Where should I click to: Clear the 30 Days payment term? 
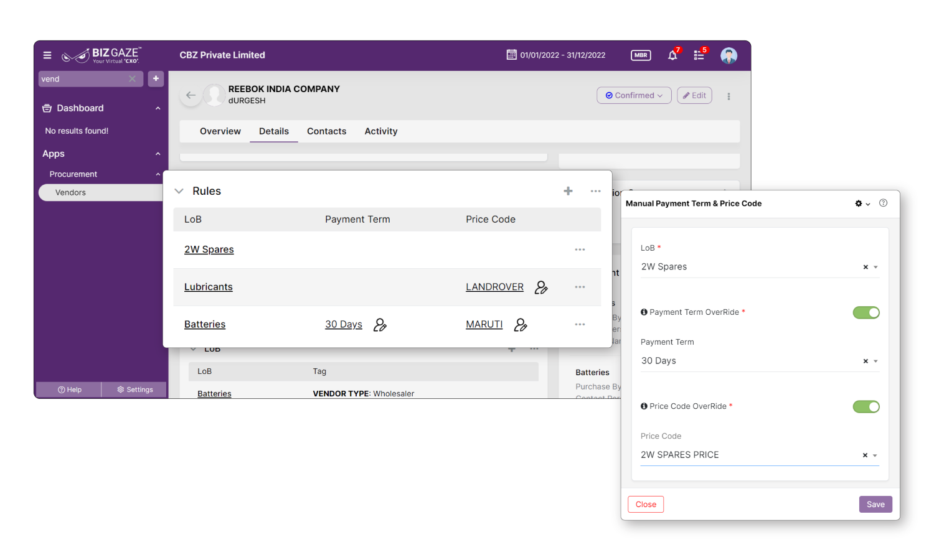click(x=865, y=361)
